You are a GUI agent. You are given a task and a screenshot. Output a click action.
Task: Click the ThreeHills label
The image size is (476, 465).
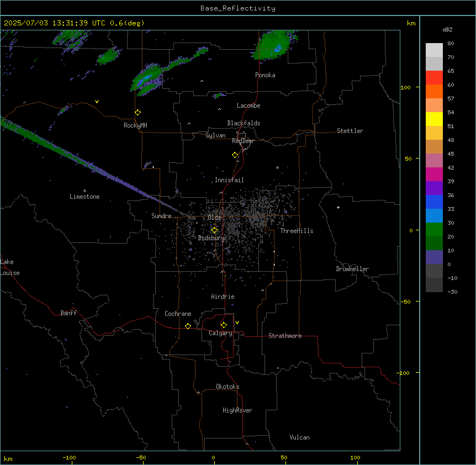297,231
